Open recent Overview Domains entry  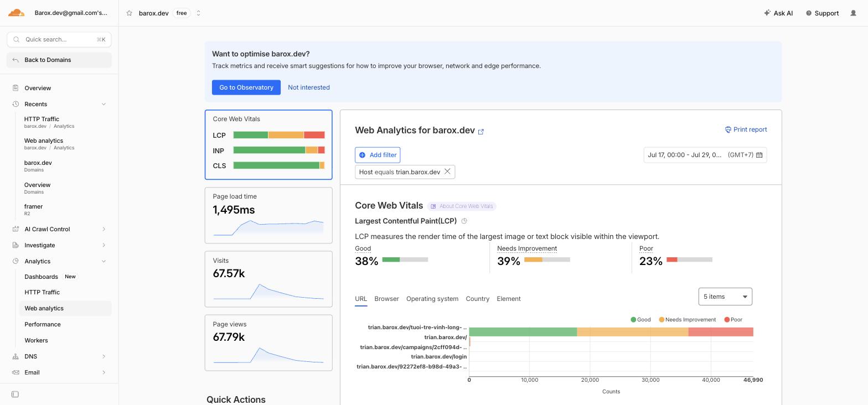click(37, 188)
